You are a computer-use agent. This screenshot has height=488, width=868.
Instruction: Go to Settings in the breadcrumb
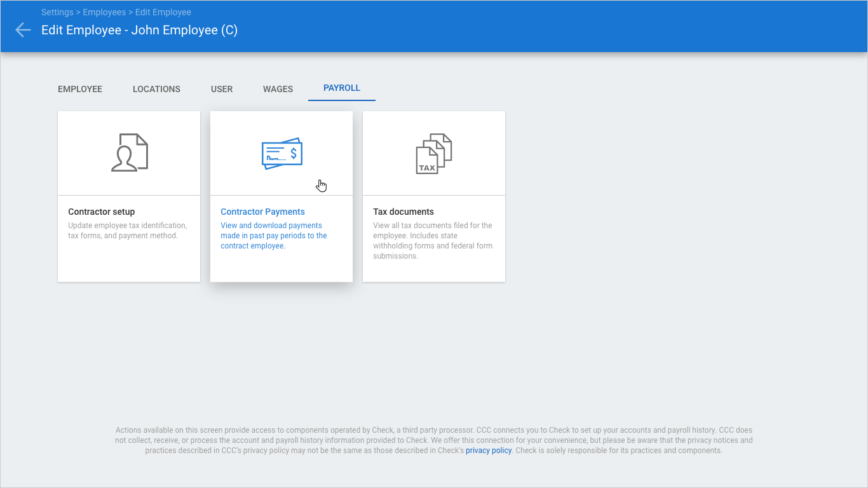pyautogui.click(x=57, y=12)
